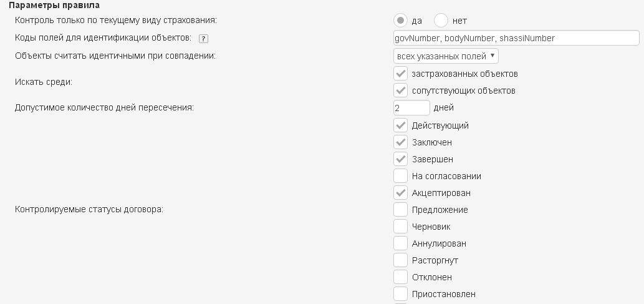Check the 'Приостановлен' status checkbox
This screenshot has height=304, width=644.
tap(401, 294)
